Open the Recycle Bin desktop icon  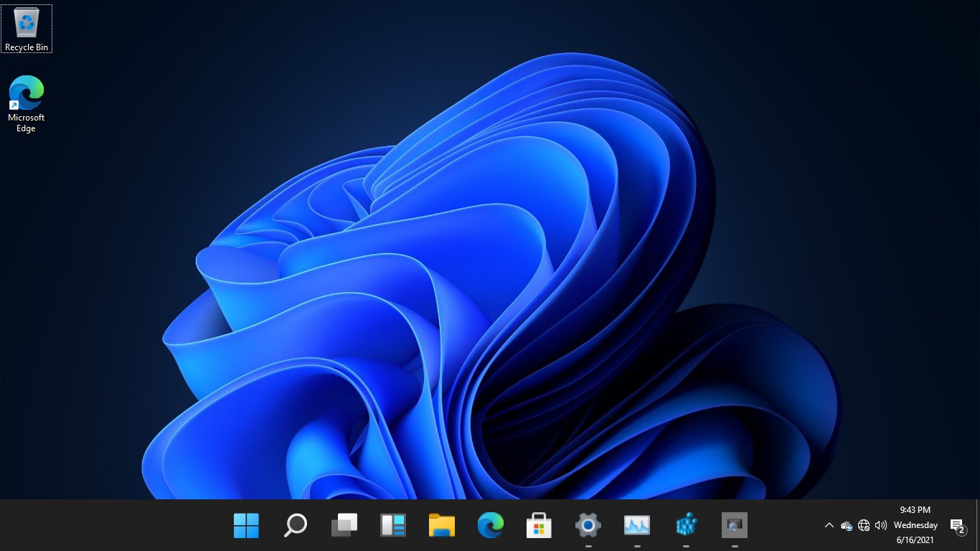coord(27,29)
